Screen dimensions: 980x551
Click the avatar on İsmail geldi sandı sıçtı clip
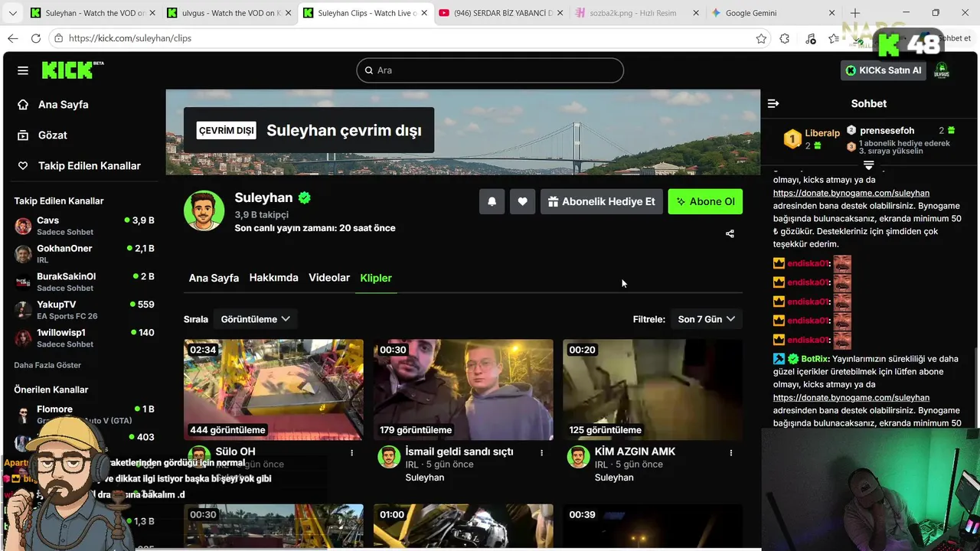(389, 457)
